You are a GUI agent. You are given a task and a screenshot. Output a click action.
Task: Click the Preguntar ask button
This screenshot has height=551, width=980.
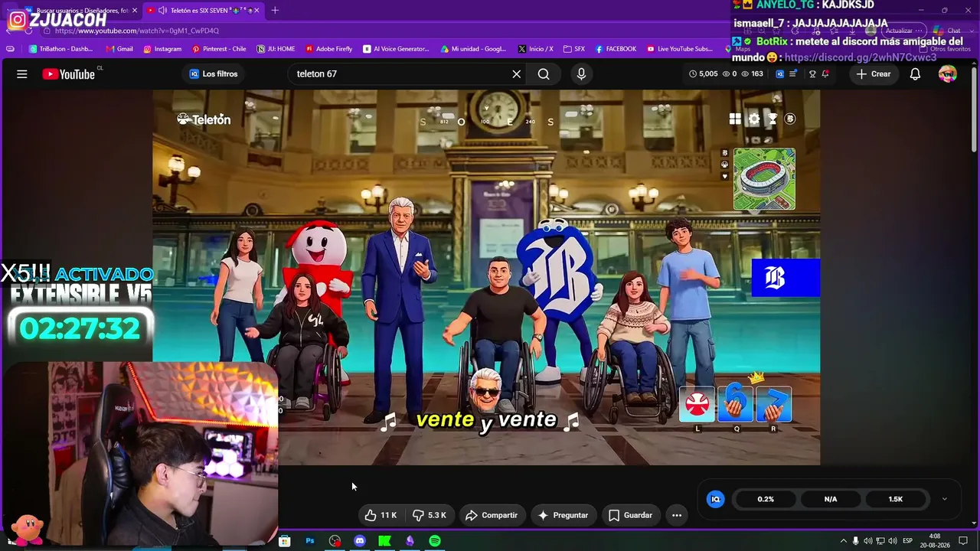pos(563,515)
